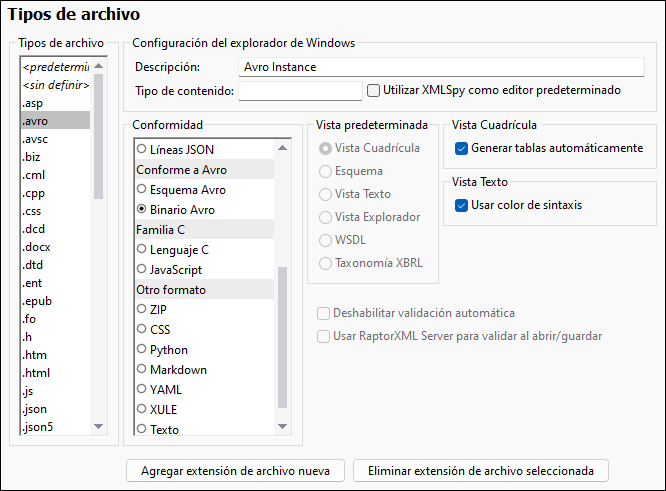666x491 pixels.
Task: Click Conformidad list scroll up arrow
Action: point(282,148)
